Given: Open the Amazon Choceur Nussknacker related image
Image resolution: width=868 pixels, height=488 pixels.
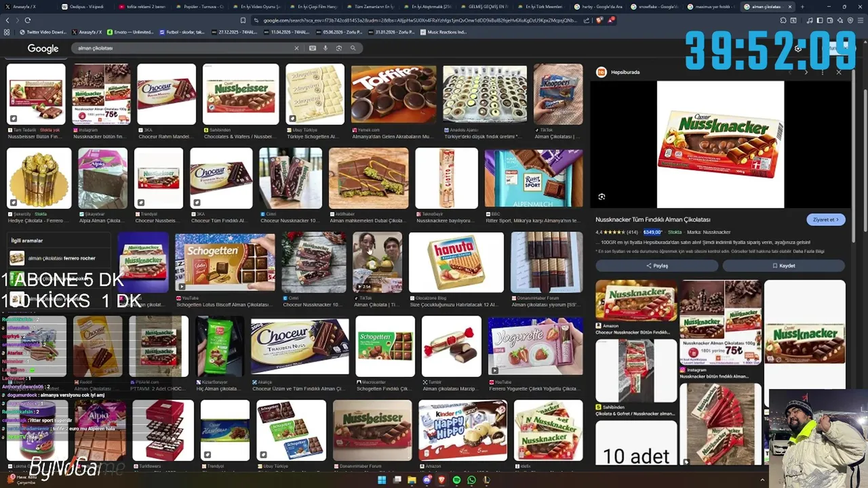Looking at the screenshot, I should 636,300.
